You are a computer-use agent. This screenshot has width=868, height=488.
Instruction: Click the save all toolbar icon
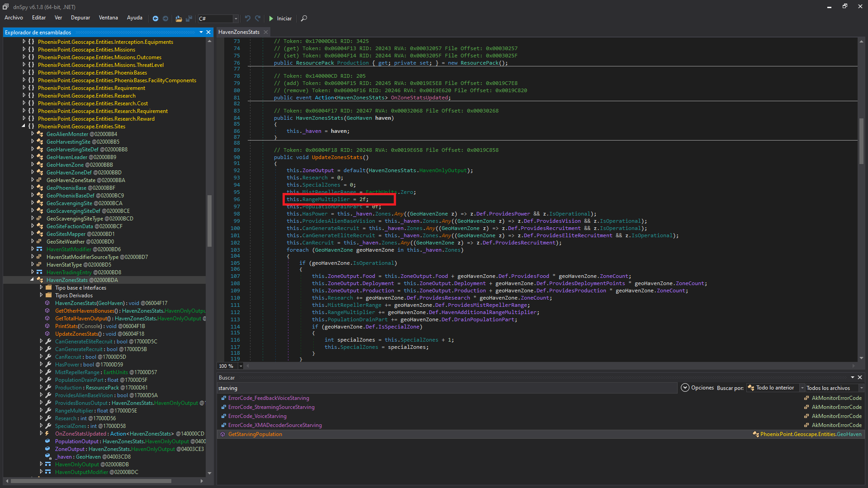point(189,19)
